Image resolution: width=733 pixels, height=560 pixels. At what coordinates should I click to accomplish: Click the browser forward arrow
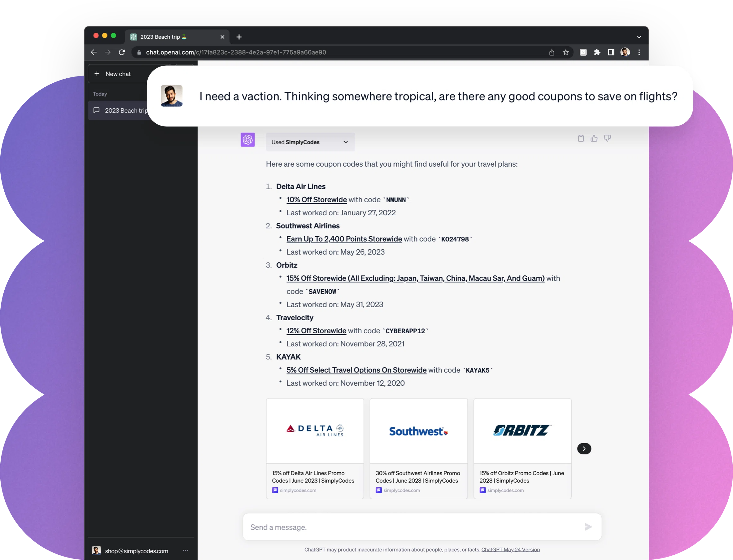pyautogui.click(x=108, y=52)
